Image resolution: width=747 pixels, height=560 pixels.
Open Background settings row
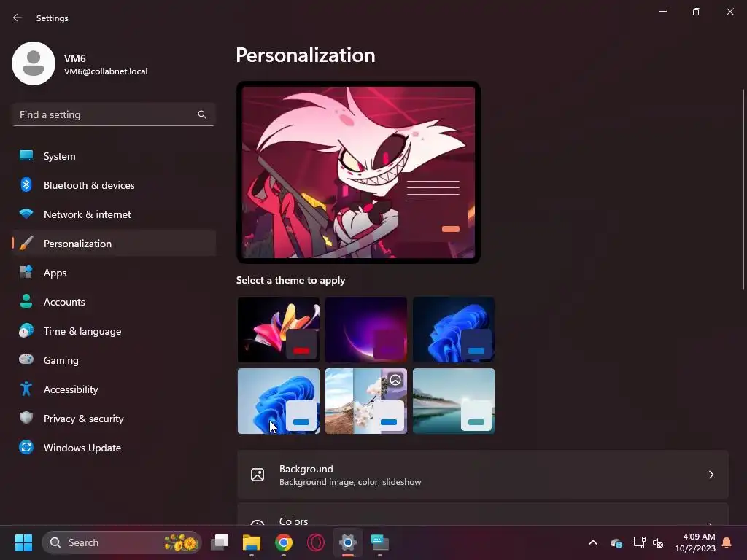coord(483,475)
